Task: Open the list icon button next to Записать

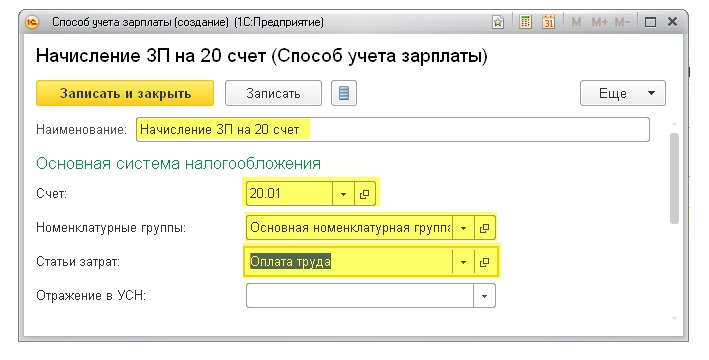Action: coord(344,93)
